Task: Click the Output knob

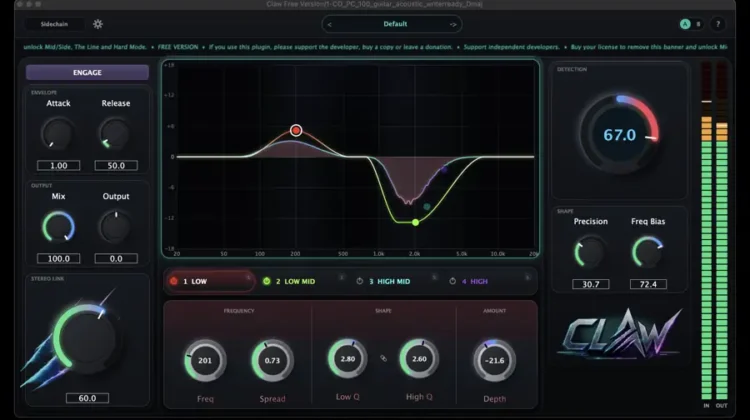Action: point(115,227)
